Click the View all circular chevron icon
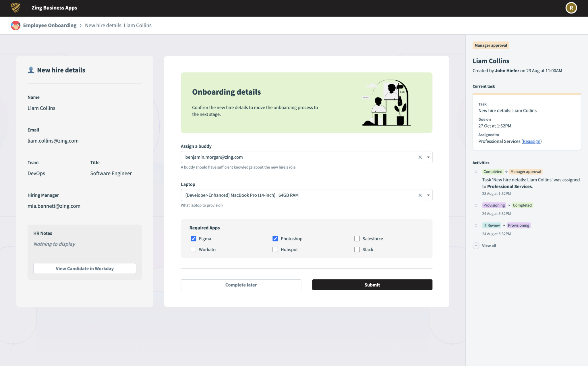Viewport: 588px width, 366px height. (x=476, y=246)
